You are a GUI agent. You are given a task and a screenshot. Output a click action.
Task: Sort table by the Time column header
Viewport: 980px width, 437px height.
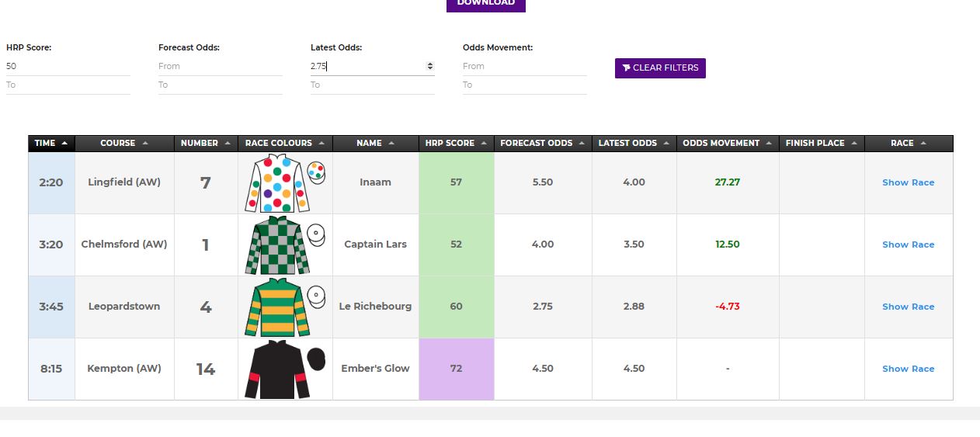(51, 143)
